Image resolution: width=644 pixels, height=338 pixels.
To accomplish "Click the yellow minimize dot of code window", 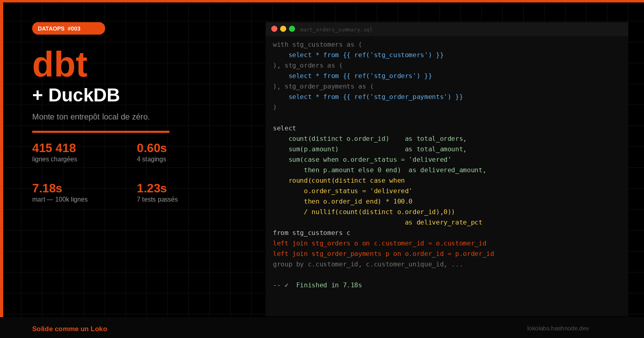I will 283,29.
